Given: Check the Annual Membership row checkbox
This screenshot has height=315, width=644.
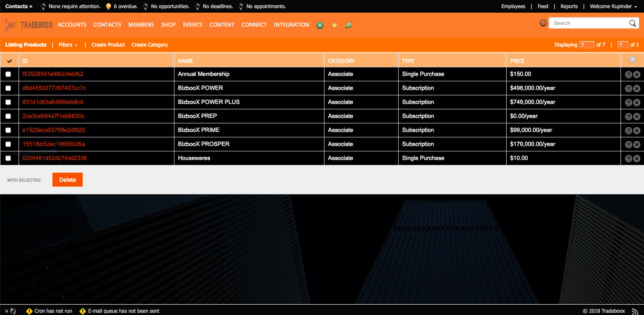Looking at the screenshot, I should pos(8,74).
